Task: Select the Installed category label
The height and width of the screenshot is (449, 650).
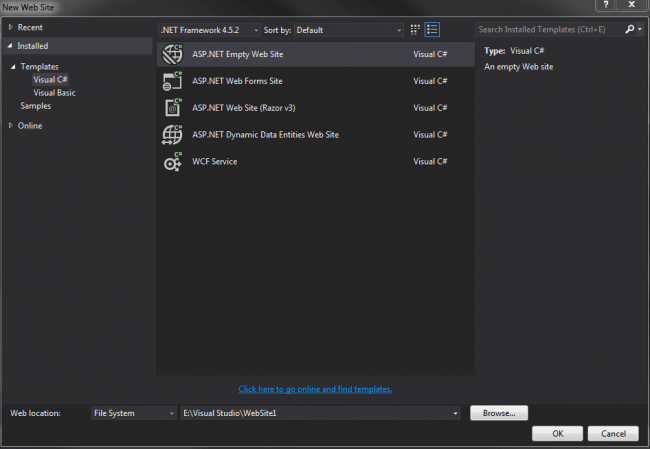Action: pyautogui.click(x=33, y=46)
